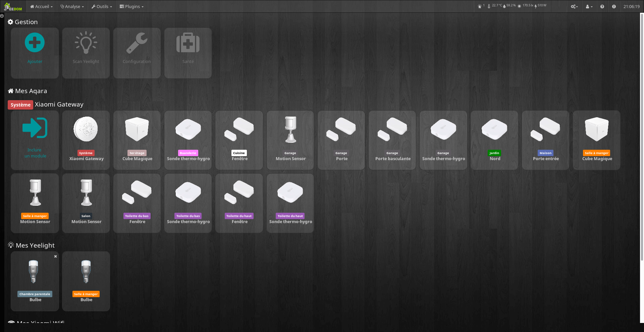Open Toilette du haut Fenêtre sensor
This screenshot has height=332, width=644.
(239, 203)
